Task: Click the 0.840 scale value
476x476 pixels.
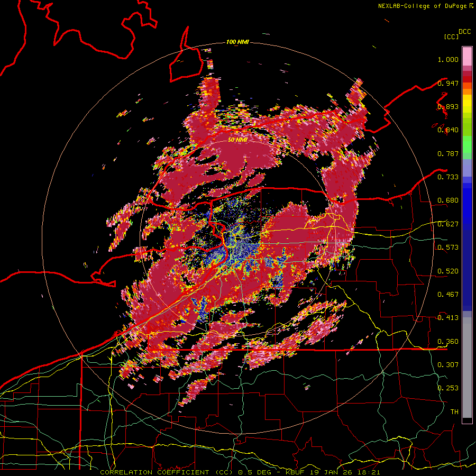Action: click(x=448, y=130)
